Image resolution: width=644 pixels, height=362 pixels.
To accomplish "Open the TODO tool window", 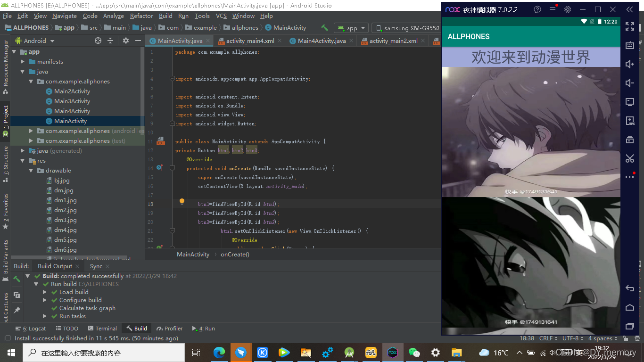I will point(67,329).
